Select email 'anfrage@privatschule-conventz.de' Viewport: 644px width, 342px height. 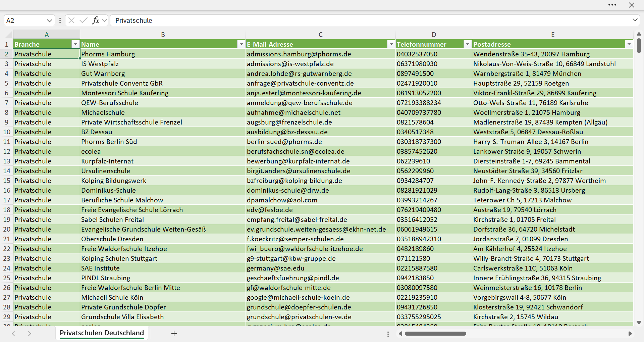coord(321,83)
